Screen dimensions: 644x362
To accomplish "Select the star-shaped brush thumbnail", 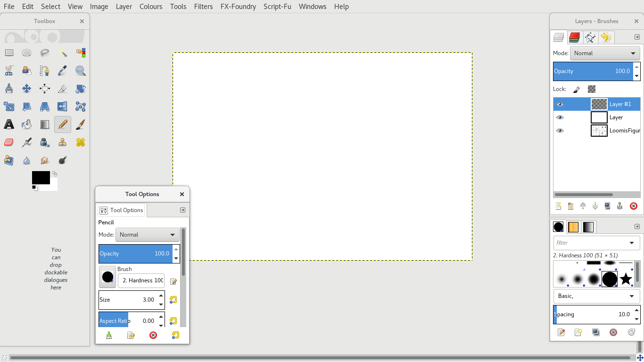I will coord(626,279).
